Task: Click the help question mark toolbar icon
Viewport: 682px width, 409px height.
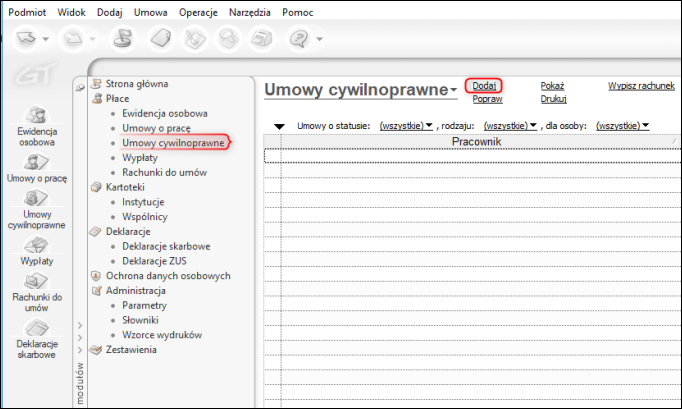Action: click(x=298, y=39)
